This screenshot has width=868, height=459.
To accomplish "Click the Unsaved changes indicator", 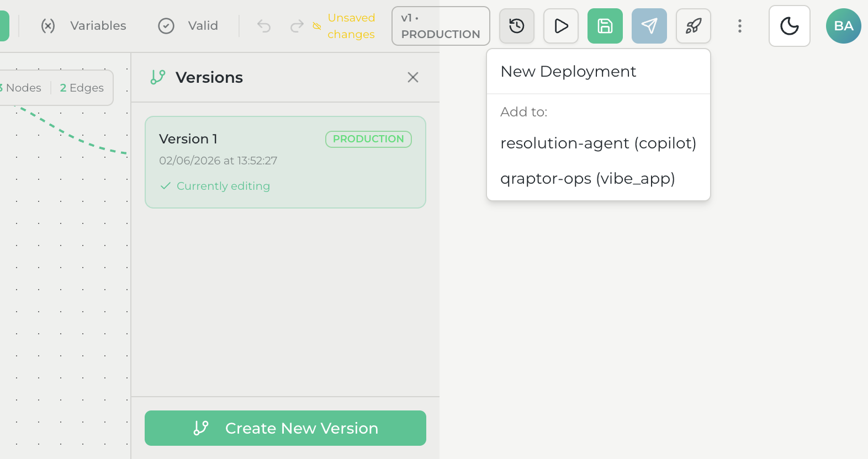I will pyautogui.click(x=345, y=26).
